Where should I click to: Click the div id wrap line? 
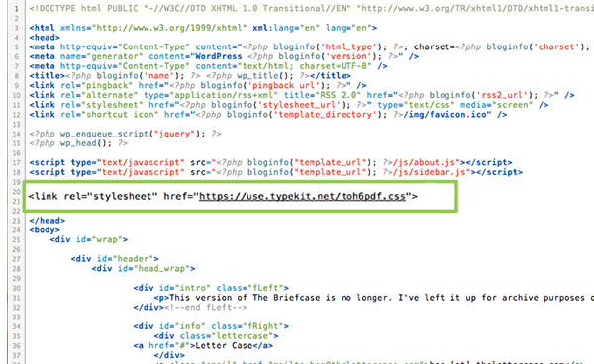[89, 239]
